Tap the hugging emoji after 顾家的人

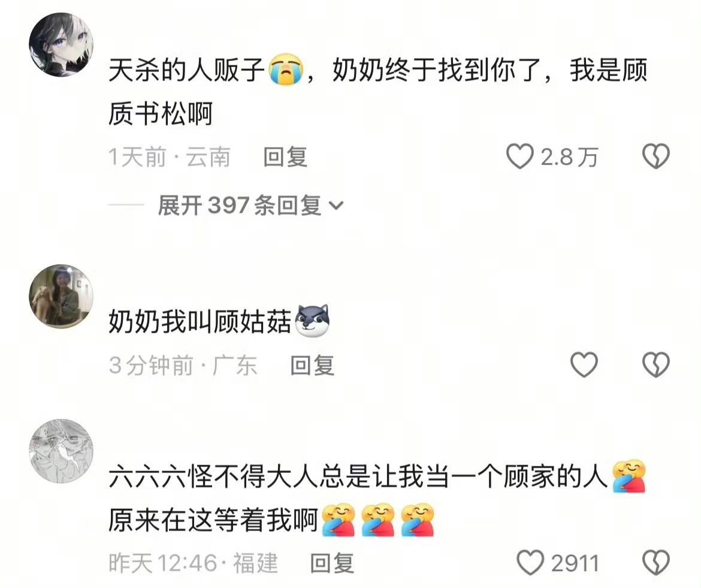[x=629, y=476]
